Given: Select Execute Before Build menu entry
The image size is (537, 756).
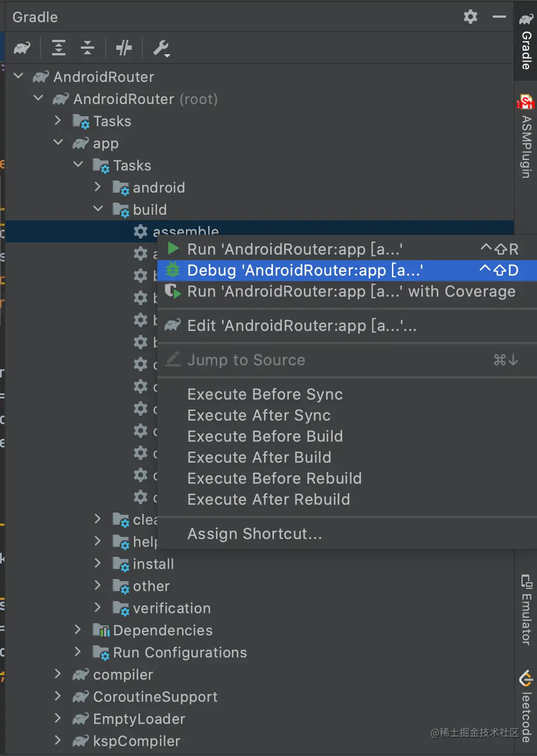Looking at the screenshot, I should pos(265,436).
